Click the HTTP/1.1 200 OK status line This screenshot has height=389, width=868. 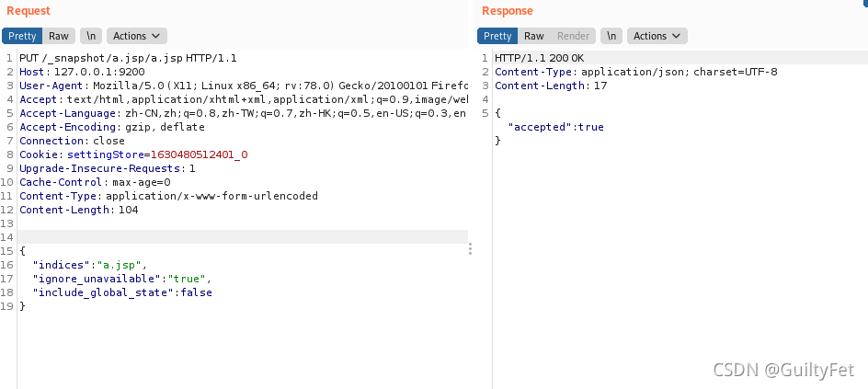click(x=539, y=58)
